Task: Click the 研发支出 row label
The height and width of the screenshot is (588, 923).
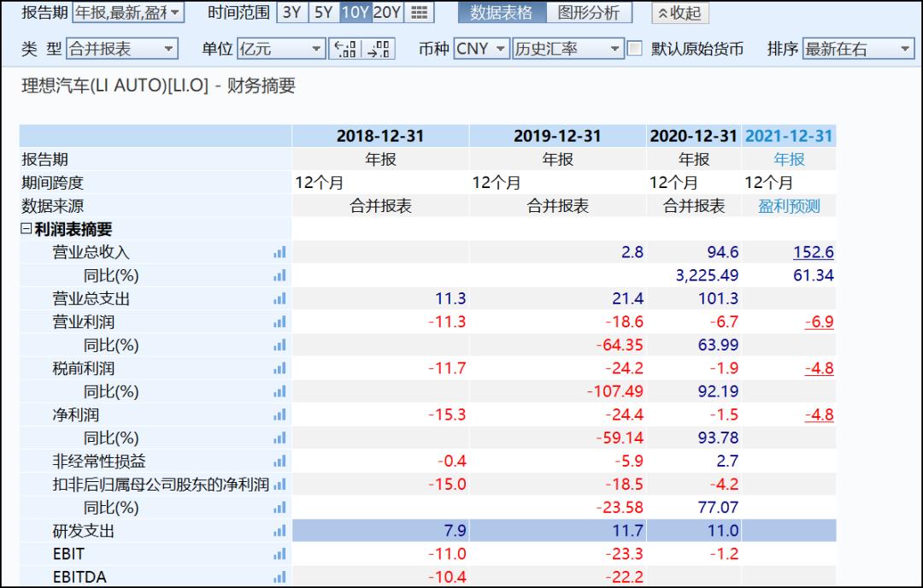Action: point(84,531)
